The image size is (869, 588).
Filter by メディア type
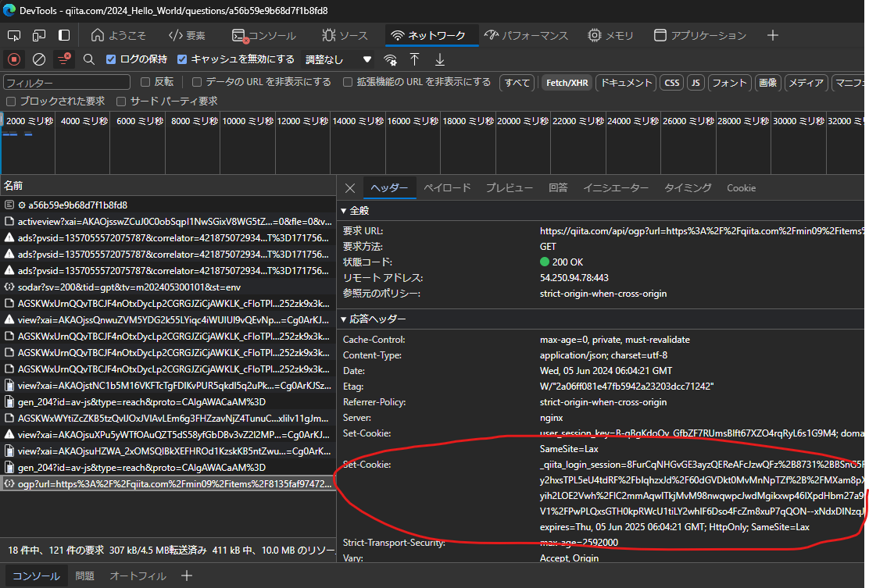[x=806, y=83]
